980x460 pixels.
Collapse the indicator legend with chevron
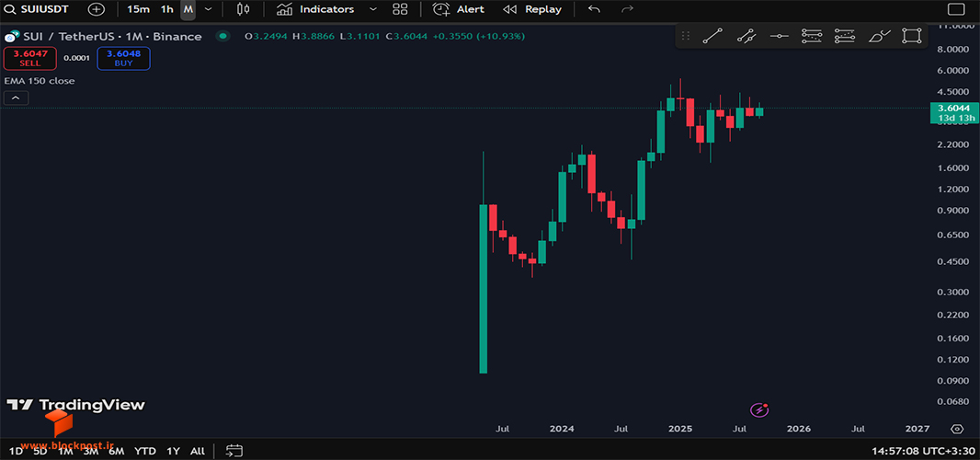16,98
